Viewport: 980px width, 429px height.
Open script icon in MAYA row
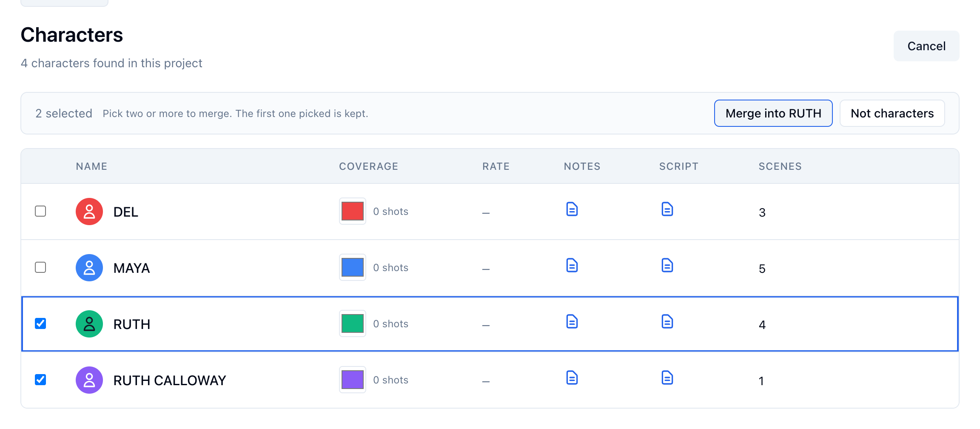click(x=667, y=266)
